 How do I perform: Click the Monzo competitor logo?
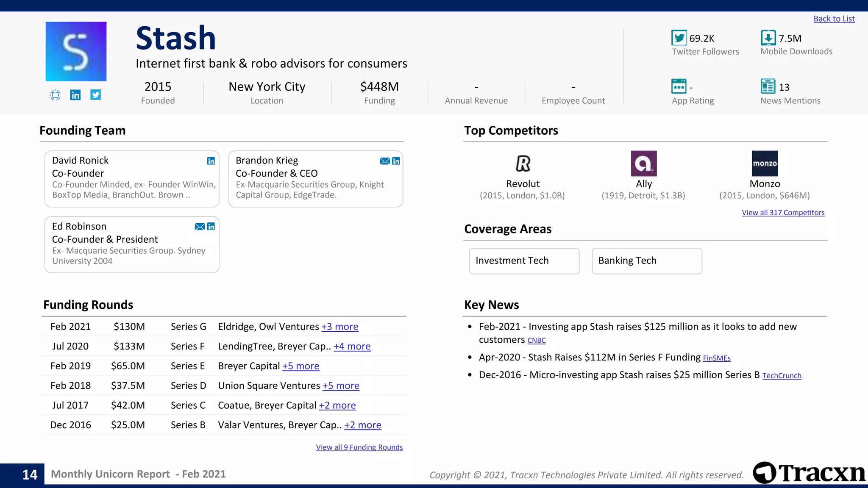coord(765,164)
